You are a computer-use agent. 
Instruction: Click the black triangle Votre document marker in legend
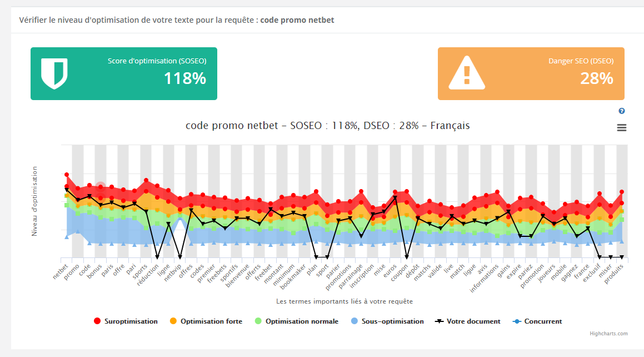(439, 321)
